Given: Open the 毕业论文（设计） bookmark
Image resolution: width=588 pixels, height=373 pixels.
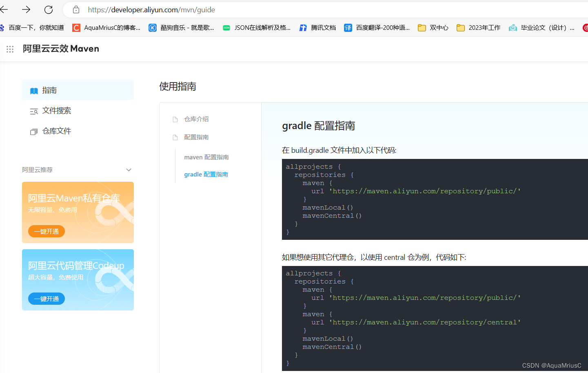Looking at the screenshot, I should [541, 27].
